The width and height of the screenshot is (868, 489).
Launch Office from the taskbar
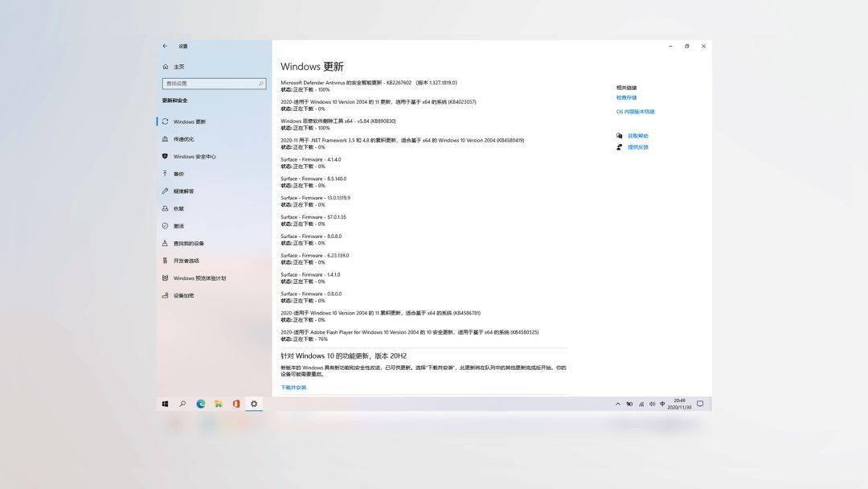pos(235,405)
